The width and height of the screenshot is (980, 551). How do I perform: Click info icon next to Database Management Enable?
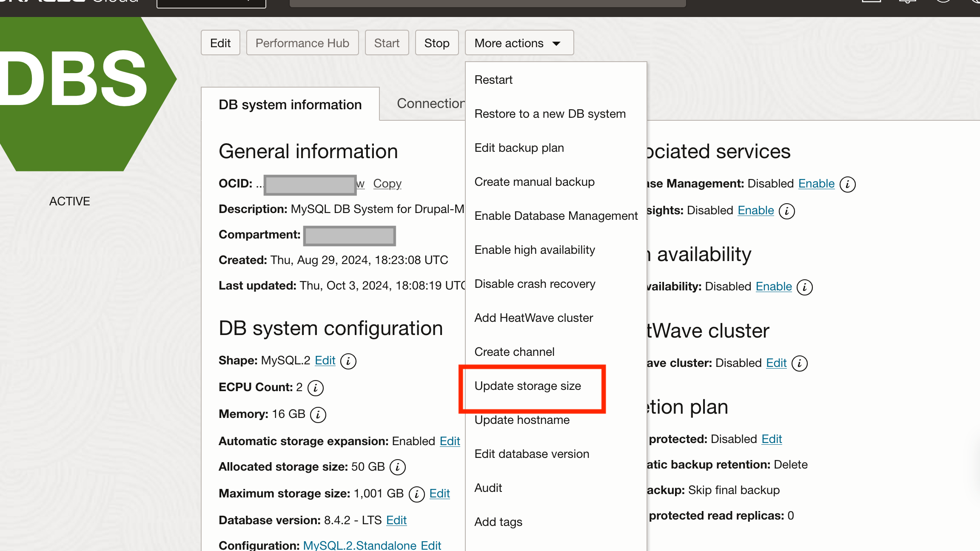pos(847,184)
